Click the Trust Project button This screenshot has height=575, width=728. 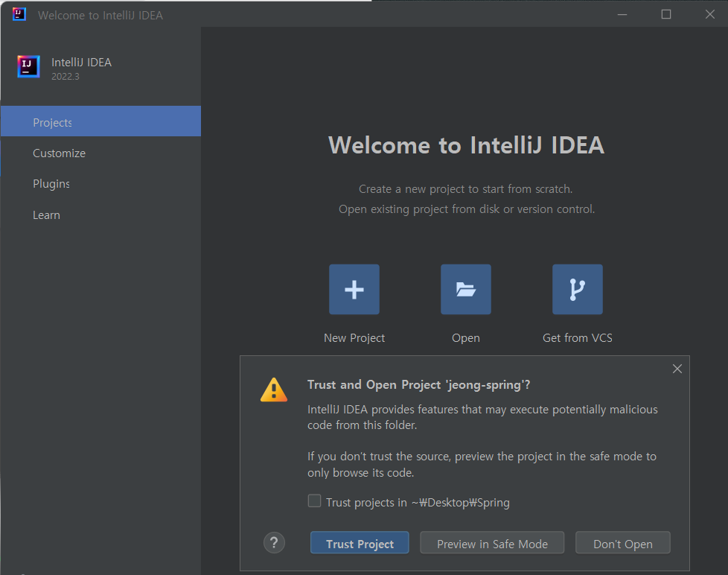point(360,543)
